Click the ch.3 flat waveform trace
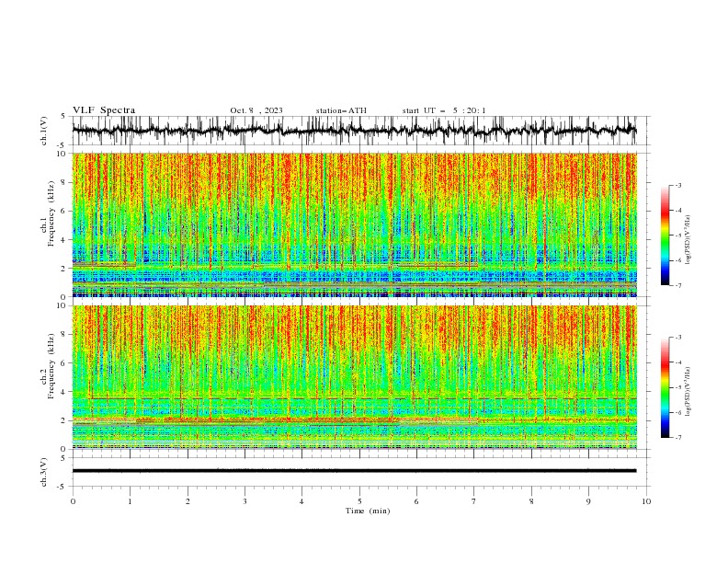Viewport: 728px width, 563px height. [354, 471]
